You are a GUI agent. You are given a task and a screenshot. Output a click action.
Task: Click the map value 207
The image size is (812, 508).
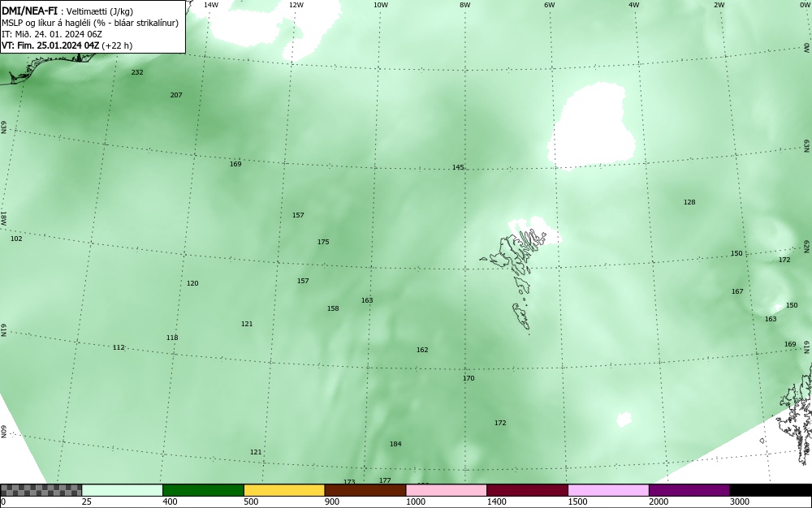click(x=176, y=95)
